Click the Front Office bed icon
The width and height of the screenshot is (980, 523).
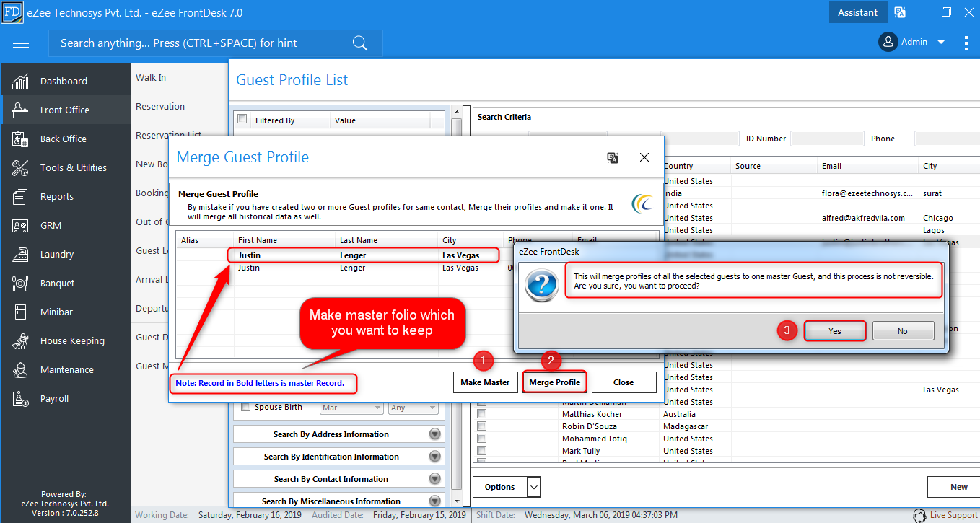20,110
